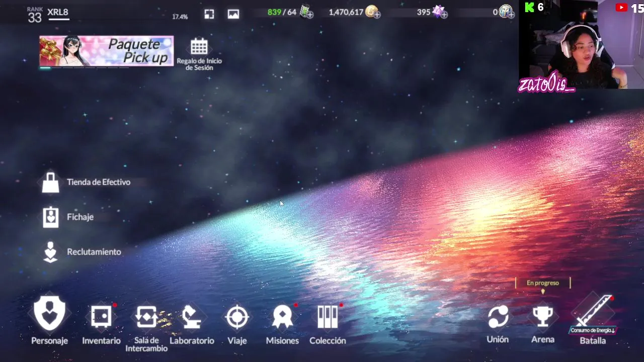Screen dimensions: 644x362
Task: Open the Reclutamiento icon
Action: coord(50,252)
